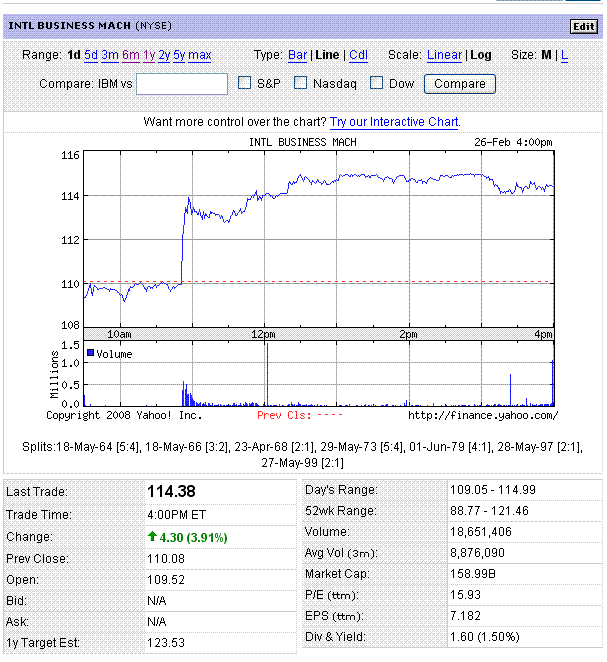607x662 pixels.
Task: Change chart size to L
Action: 564,55
